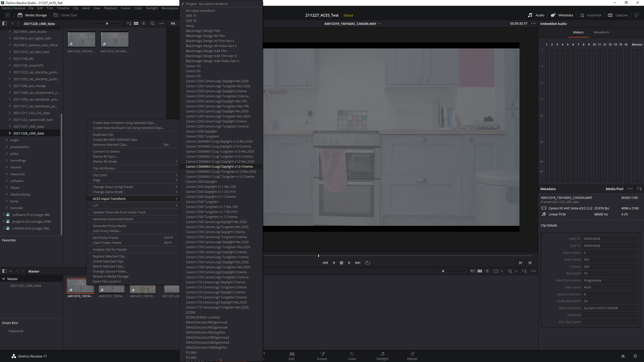Switch media pool to metadata view
This screenshot has height=362, width=644.
473,271
